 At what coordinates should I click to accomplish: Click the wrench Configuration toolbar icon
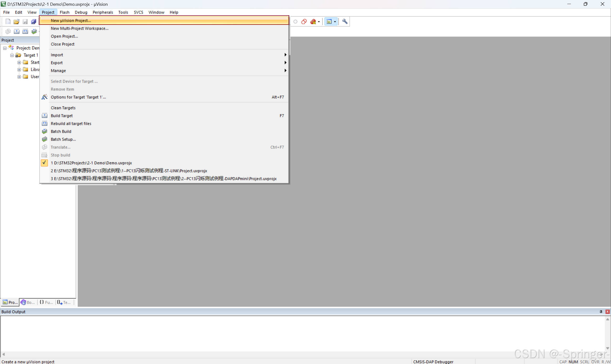click(x=344, y=21)
